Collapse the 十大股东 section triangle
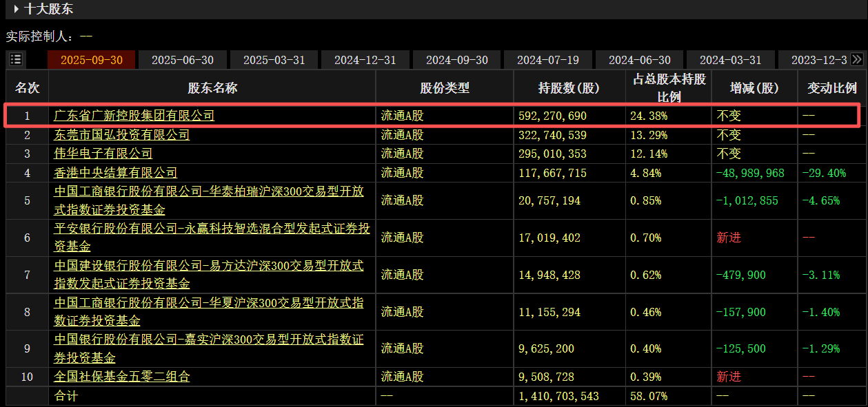The width and height of the screenshot is (868, 407). point(17,9)
